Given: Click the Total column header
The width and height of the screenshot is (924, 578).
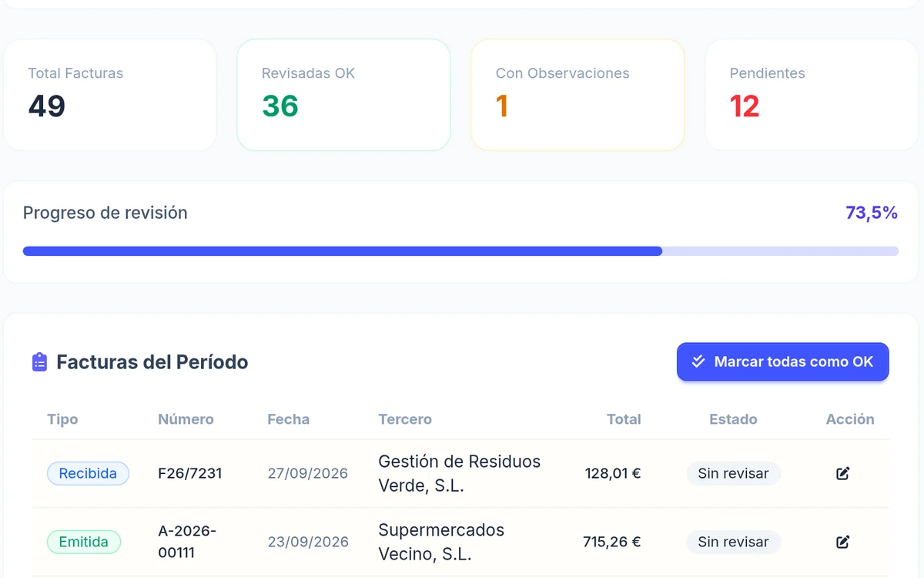Looking at the screenshot, I should [x=624, y=419].
